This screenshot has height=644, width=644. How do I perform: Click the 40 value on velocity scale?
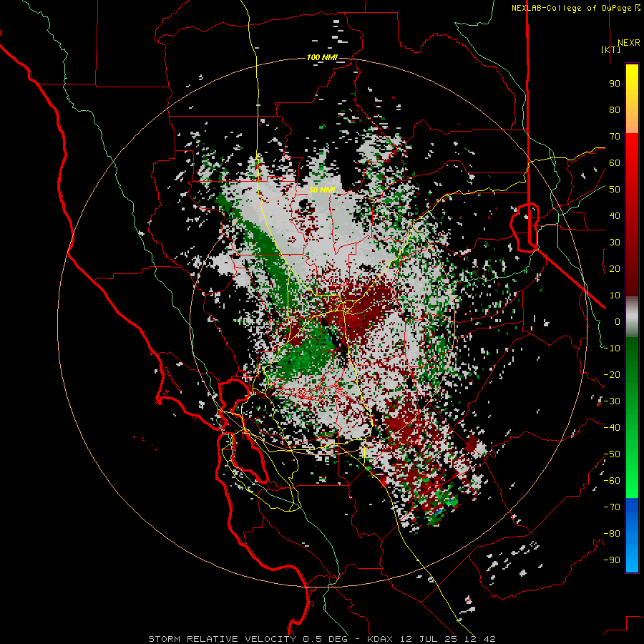[x=615, y=216]
